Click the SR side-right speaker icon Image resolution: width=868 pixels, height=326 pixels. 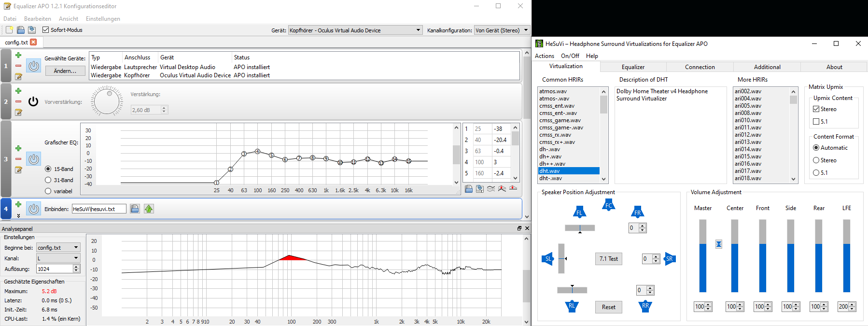[x=670, y=259]
